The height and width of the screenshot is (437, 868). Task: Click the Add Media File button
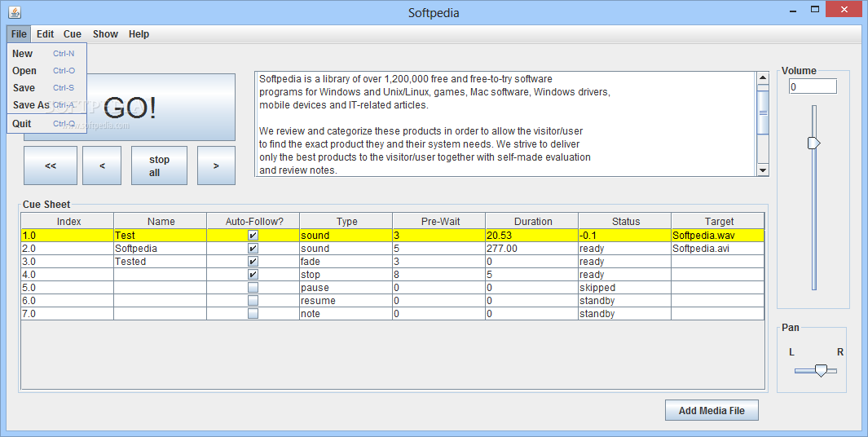(712, 410)
